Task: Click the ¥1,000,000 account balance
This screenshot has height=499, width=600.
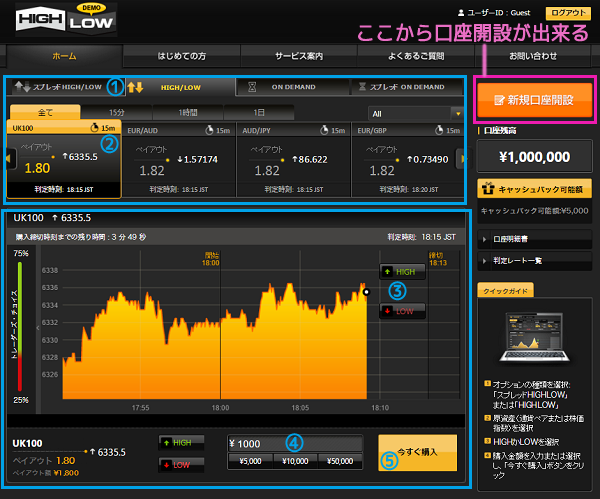Action: point(535,157)
